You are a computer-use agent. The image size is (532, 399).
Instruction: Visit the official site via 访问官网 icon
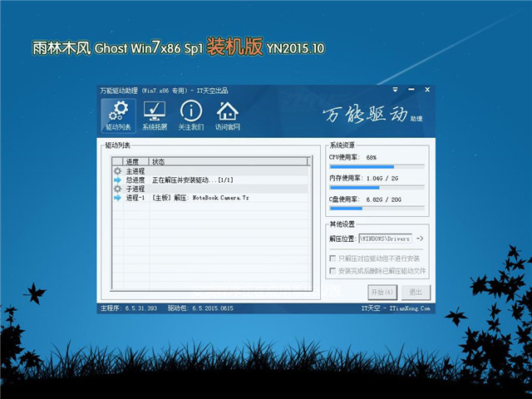(x=227, y=116)
